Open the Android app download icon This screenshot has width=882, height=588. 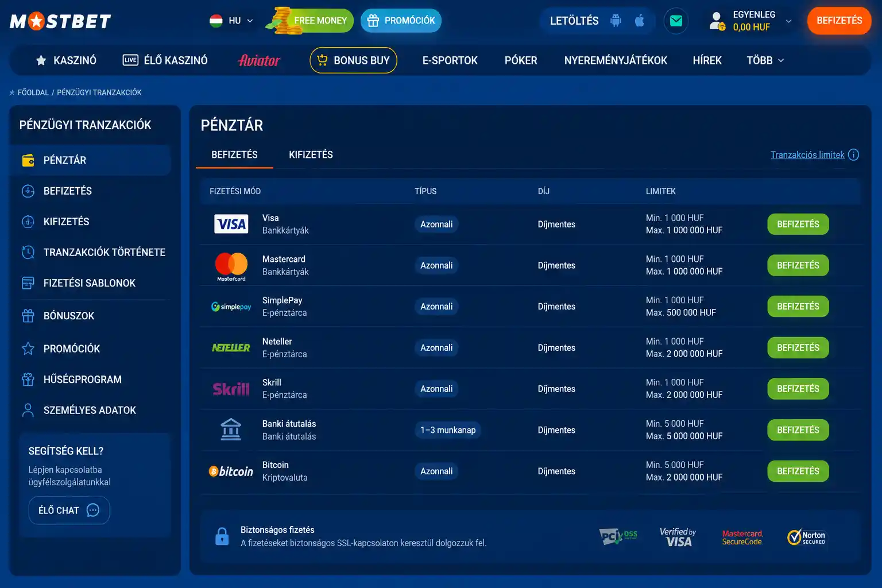(x=616, y=21)
